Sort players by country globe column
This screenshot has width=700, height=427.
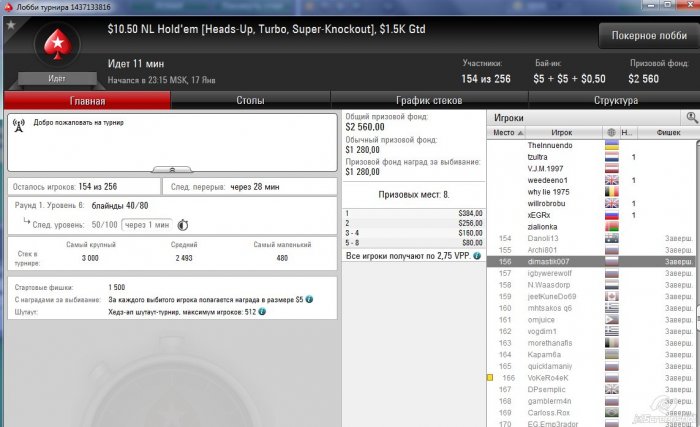tap(612, 132)
